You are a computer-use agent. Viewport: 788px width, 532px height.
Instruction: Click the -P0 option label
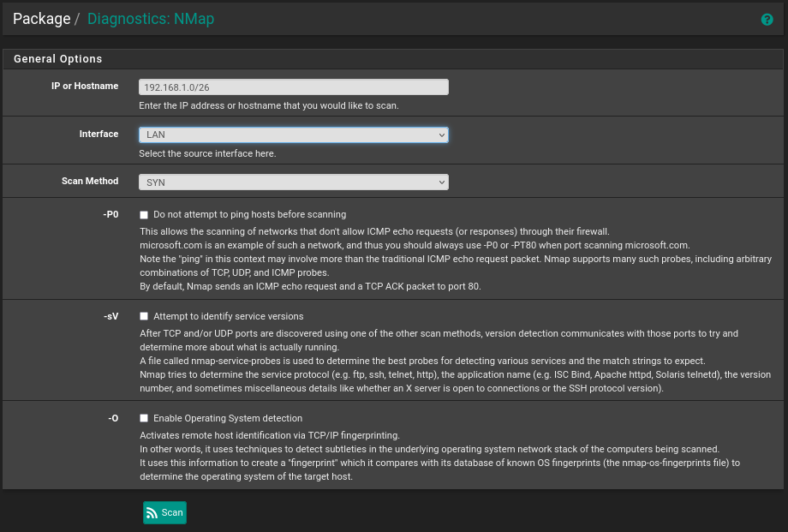(110, 214)
